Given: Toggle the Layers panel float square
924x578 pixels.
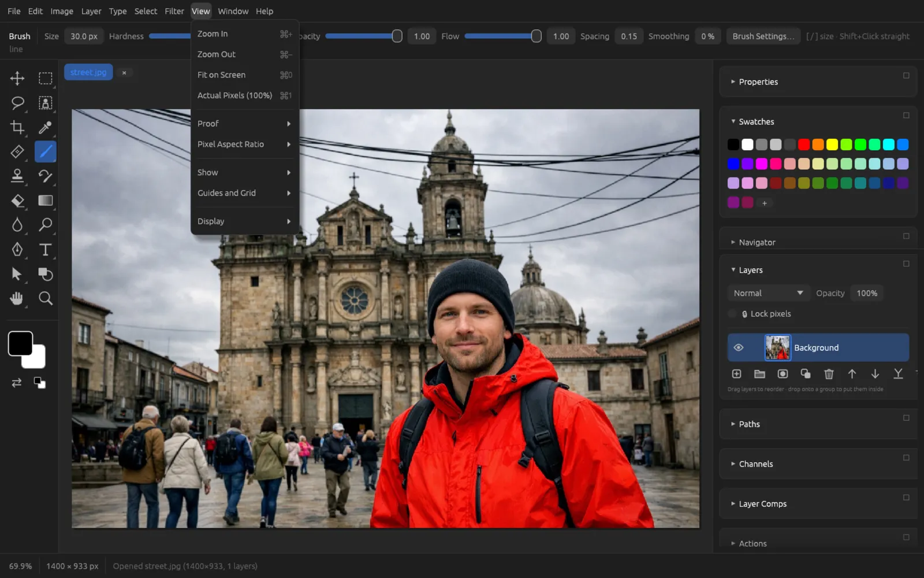Looking at the screenshot, I should [906, 264].
